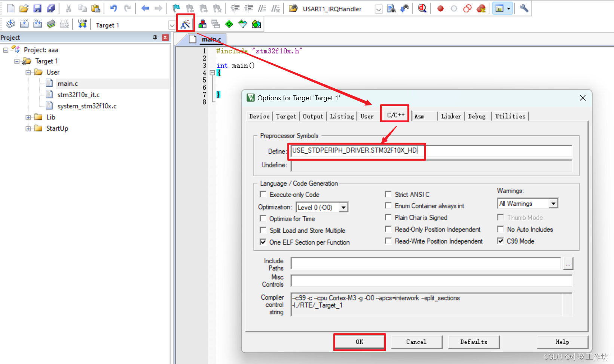Image resolution: width=614 pixels, height=364 pixels.
Task: Click the Include Paths text field
Action: pyautogui.click(x=426, y=263)
